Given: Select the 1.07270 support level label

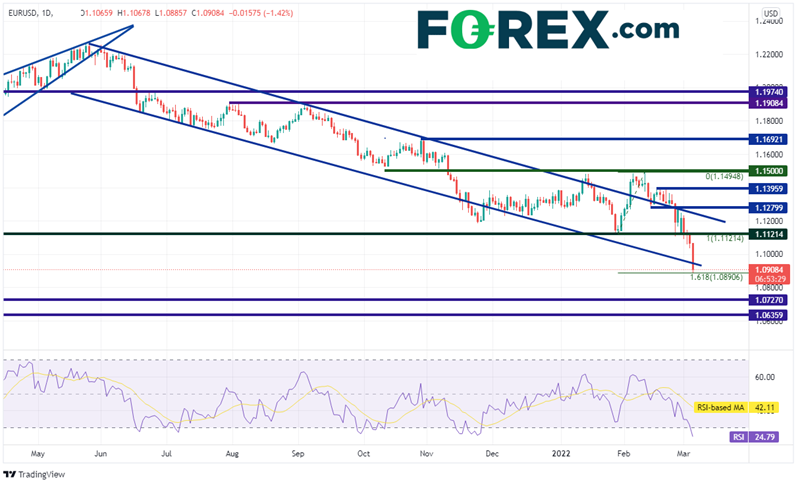Looking at the screenshot, I should tap(768, 300).
